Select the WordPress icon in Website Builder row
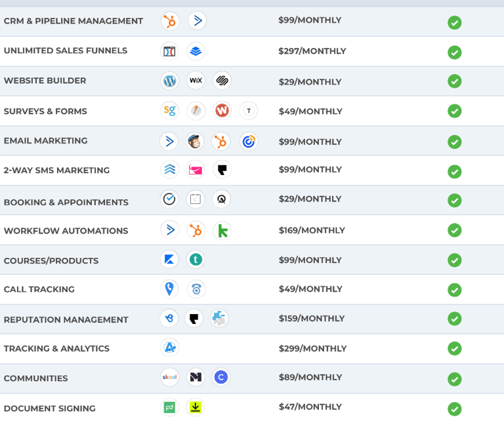 pos(169,81)
